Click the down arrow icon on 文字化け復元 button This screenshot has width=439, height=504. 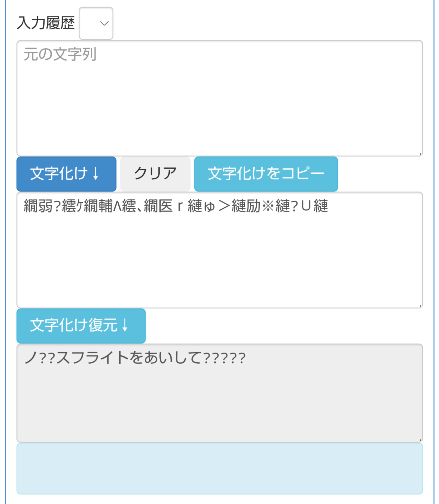pos(125,325)
